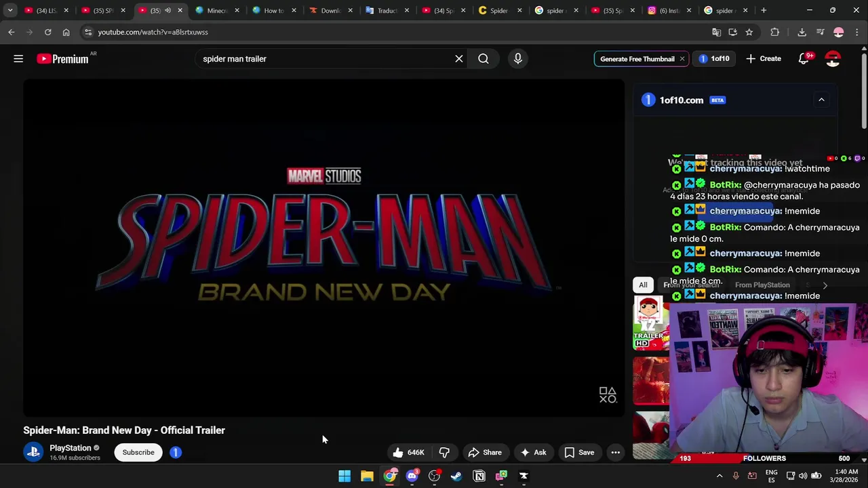
Task: View site information icon in address bar
Action: click(88, 32)
